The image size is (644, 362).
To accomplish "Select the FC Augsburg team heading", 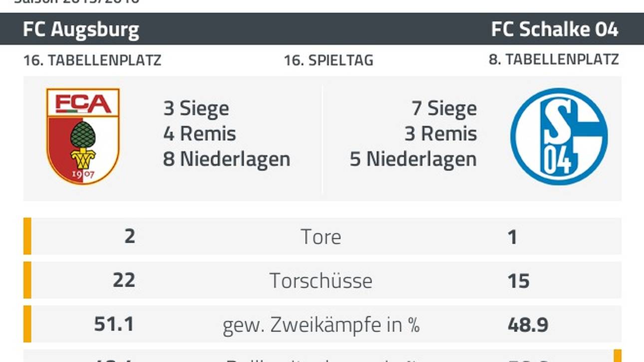I will pyautogui.click(x=81, y=30).
